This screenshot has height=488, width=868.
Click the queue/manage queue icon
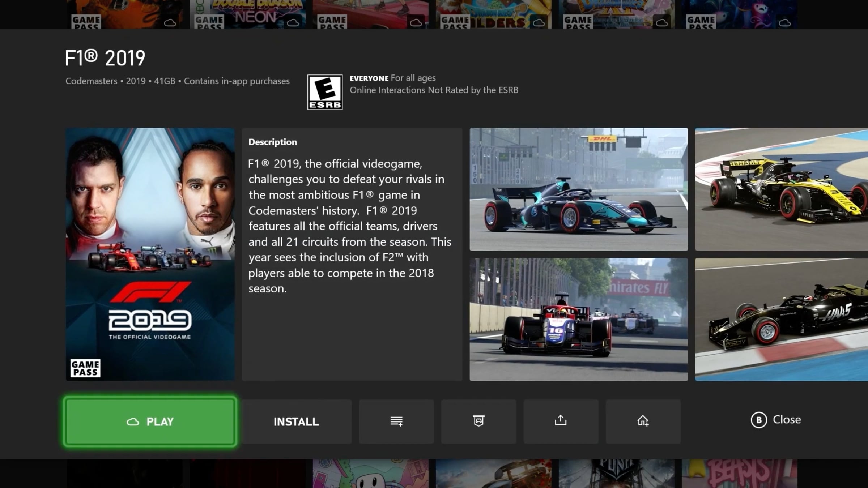tap(396, 421)
